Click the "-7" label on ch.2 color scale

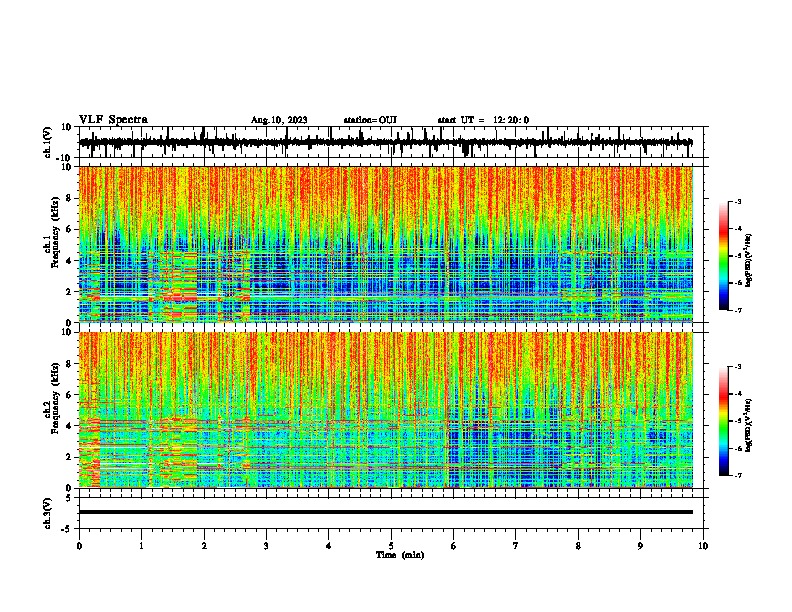738,475
